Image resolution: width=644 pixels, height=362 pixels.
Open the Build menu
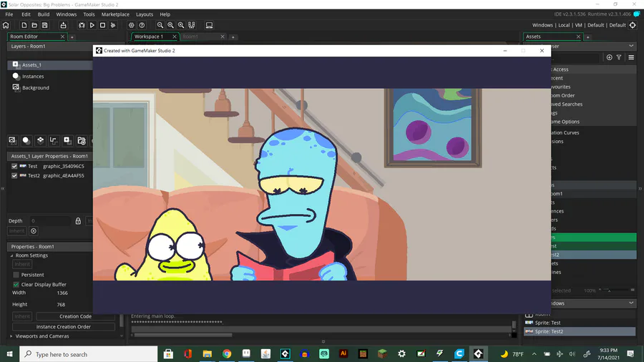coord(44,14)
